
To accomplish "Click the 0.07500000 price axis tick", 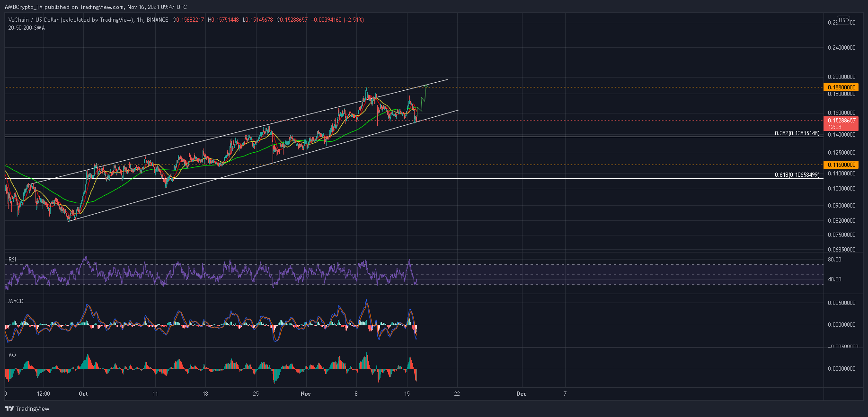I will click(x=841, y=235).
